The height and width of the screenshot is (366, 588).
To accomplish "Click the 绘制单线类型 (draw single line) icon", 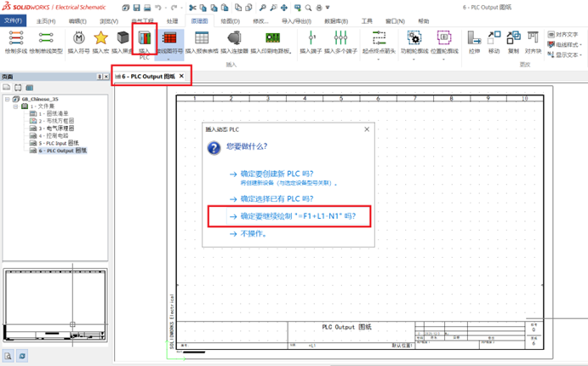I will [x=46, y=37].
